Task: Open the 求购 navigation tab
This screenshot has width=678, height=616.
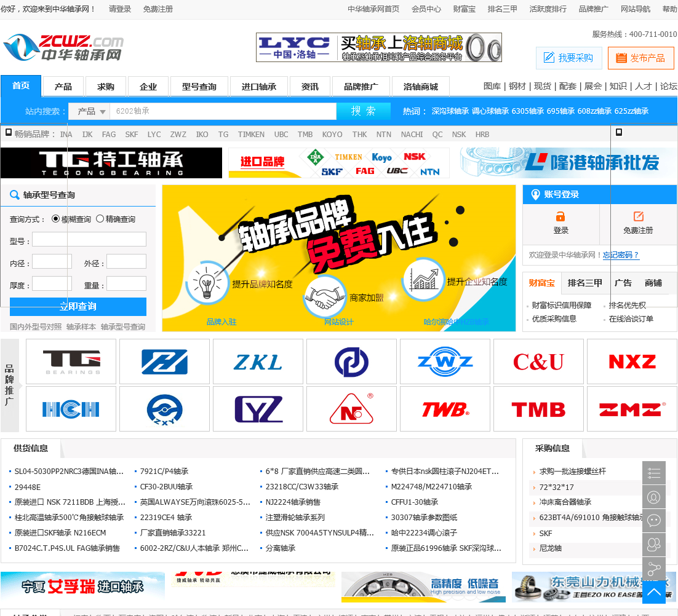Action: pos(105,87)
